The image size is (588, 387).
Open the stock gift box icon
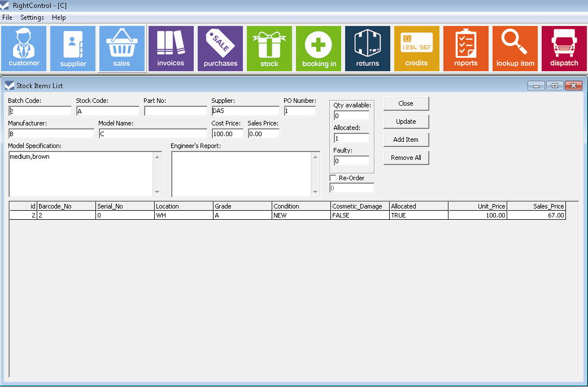269,49
